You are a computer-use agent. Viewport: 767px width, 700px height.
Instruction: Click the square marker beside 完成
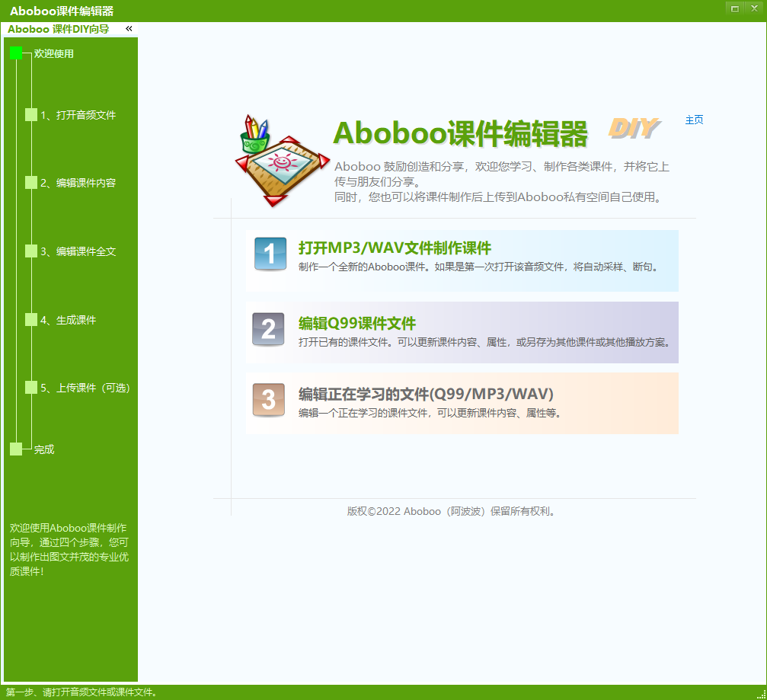[x=16, y=449]
